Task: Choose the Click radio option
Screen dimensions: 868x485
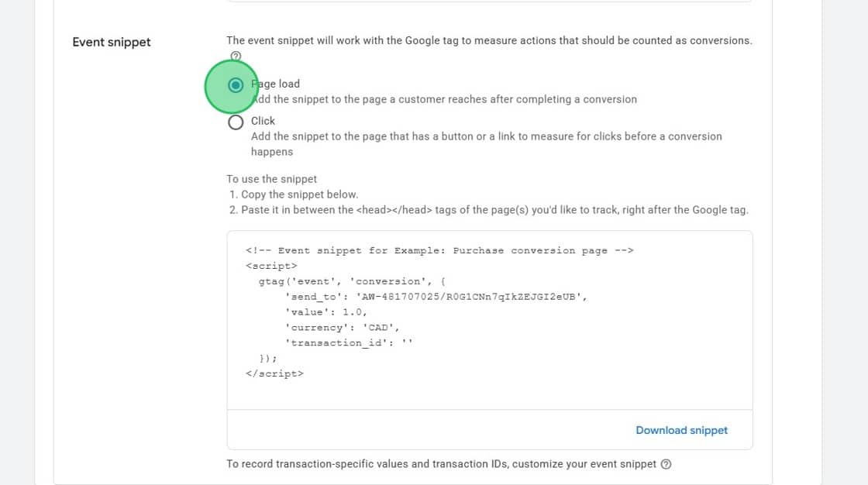Action: [236, 122]
